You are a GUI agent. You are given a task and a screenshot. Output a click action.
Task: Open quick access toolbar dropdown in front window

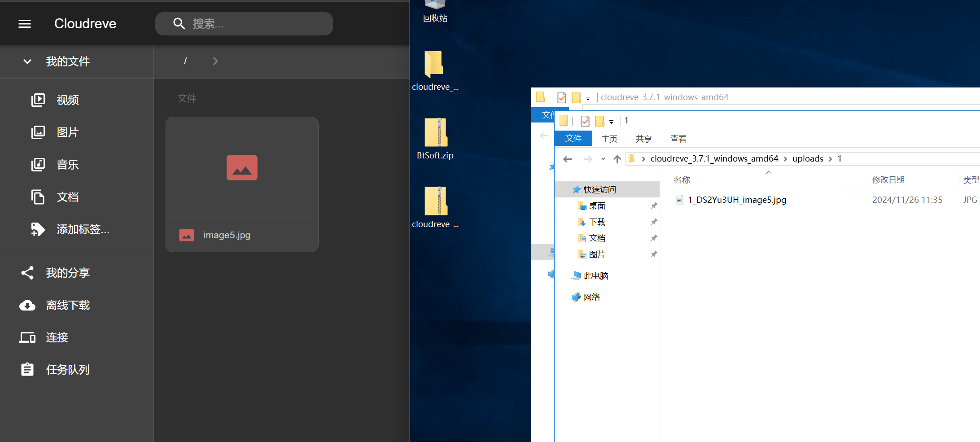click(x=611, y=122)
